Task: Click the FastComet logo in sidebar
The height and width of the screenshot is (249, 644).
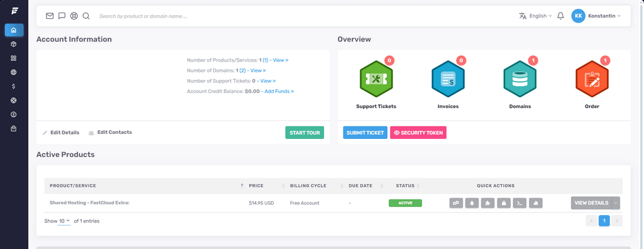Action: coord(14,11)
